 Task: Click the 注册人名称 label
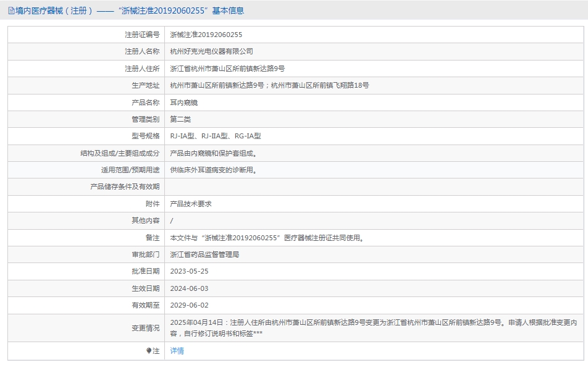click(142, 51)
